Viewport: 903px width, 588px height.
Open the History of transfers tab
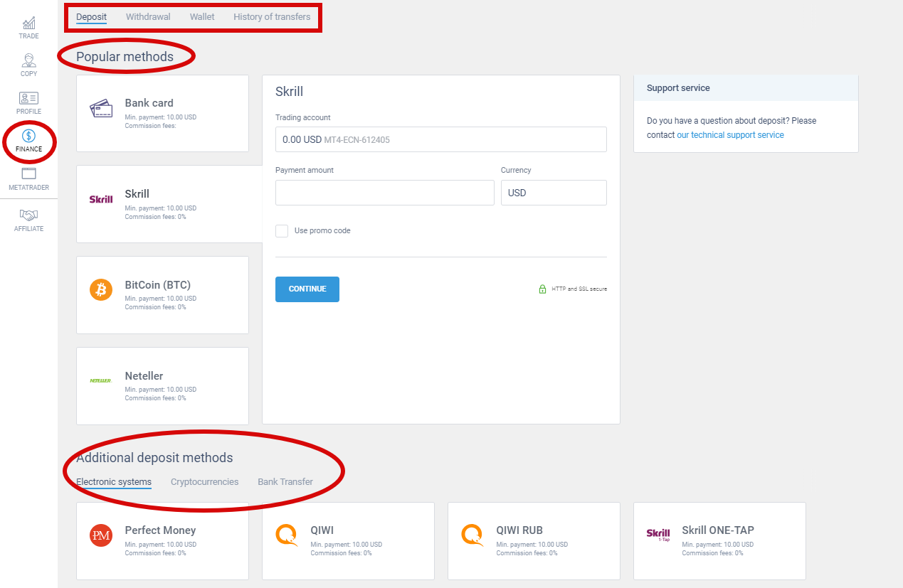(x=272, y=16)
